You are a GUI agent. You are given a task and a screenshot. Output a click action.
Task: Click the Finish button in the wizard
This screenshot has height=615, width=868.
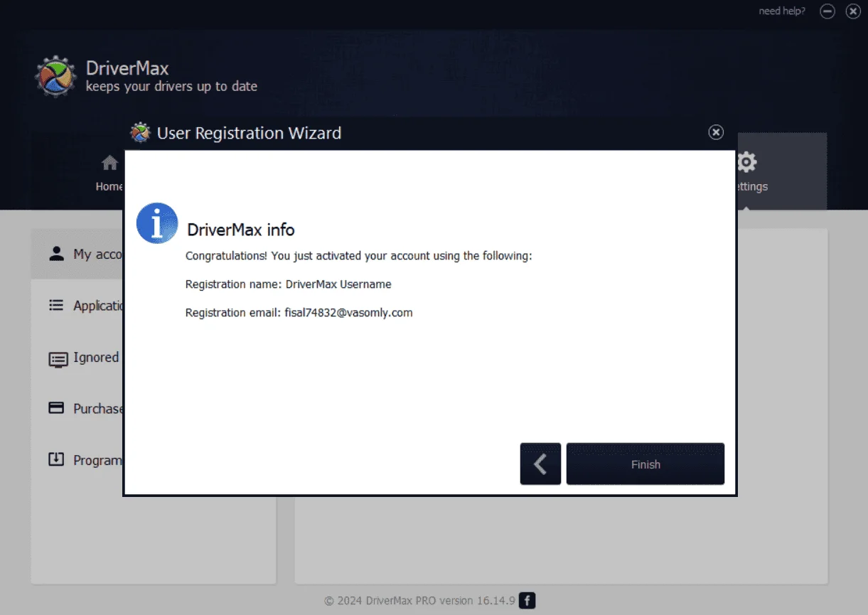(645, 464)
